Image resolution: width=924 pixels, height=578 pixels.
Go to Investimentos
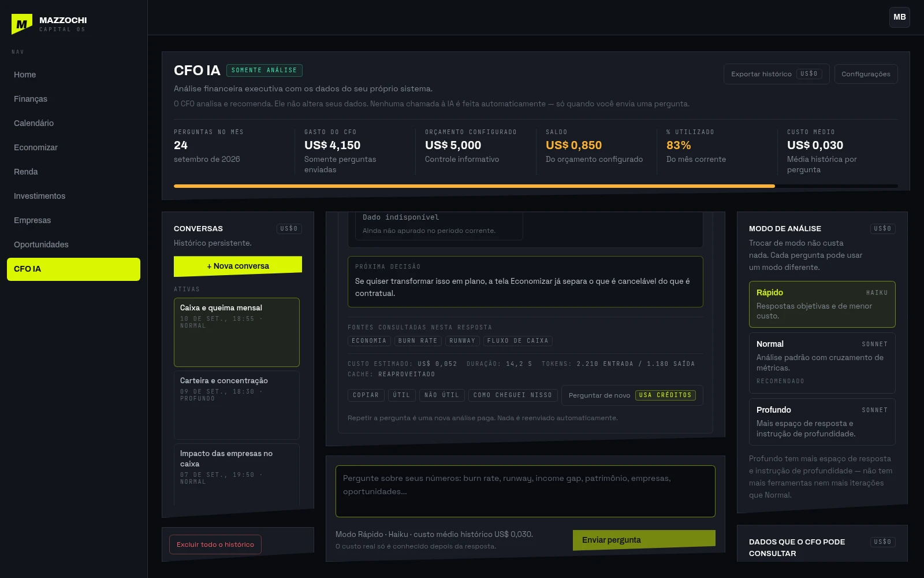point(73,196)
